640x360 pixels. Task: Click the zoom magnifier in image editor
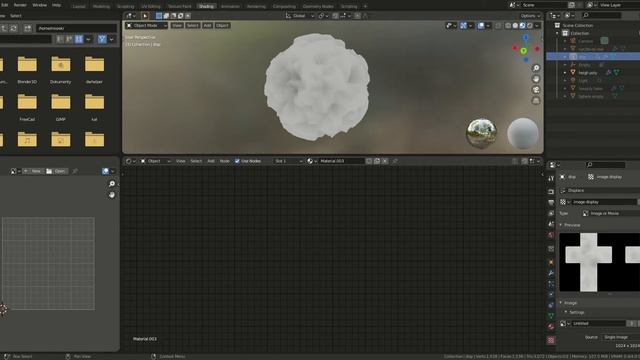point(112,184)
